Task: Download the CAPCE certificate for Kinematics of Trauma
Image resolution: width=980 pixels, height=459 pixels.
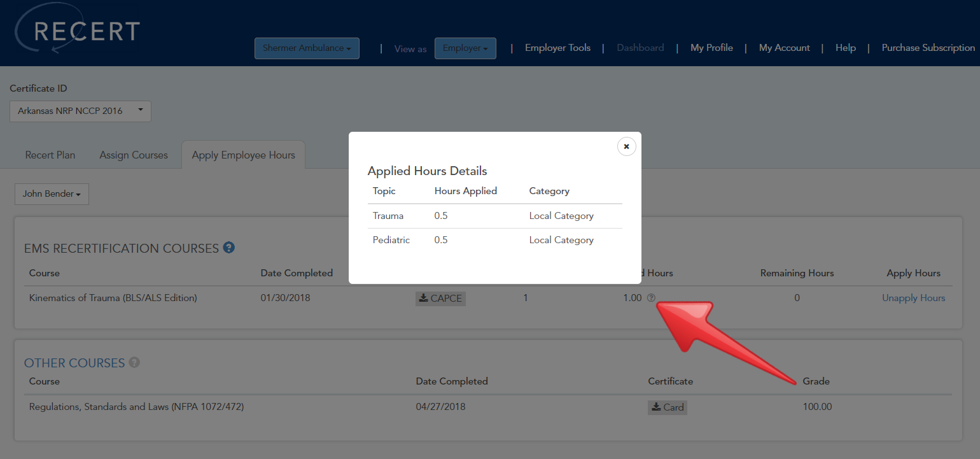Action: click(x=440, y=298)
